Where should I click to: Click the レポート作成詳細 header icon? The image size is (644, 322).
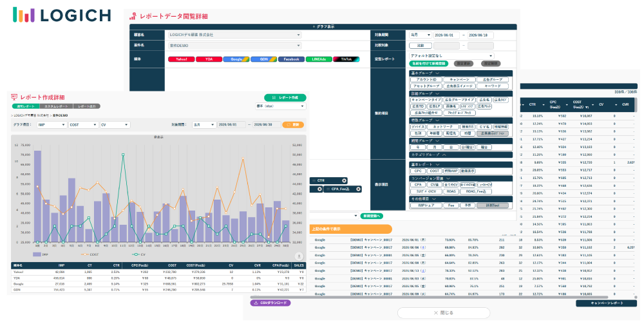click(x=14, y=97)
